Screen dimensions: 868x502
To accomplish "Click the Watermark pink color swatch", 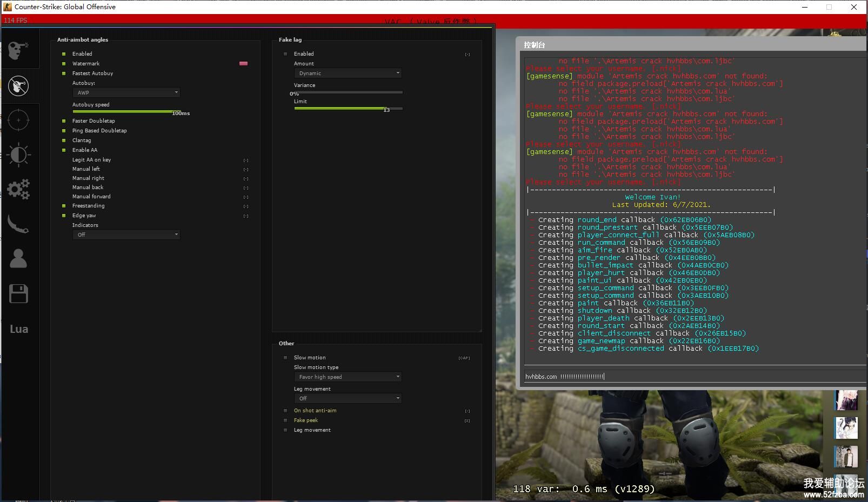I will (x=244, y=64).
